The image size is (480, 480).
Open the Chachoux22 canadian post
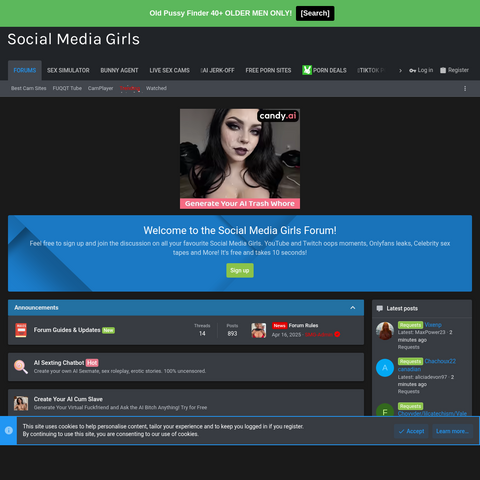[x=427, y=365]
